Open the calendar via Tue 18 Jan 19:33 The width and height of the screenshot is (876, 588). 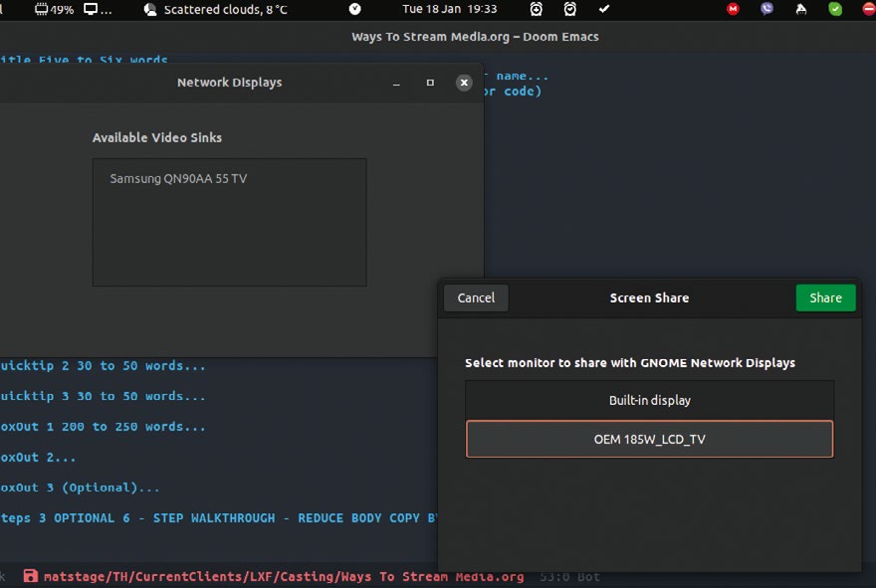coord(450,9)
